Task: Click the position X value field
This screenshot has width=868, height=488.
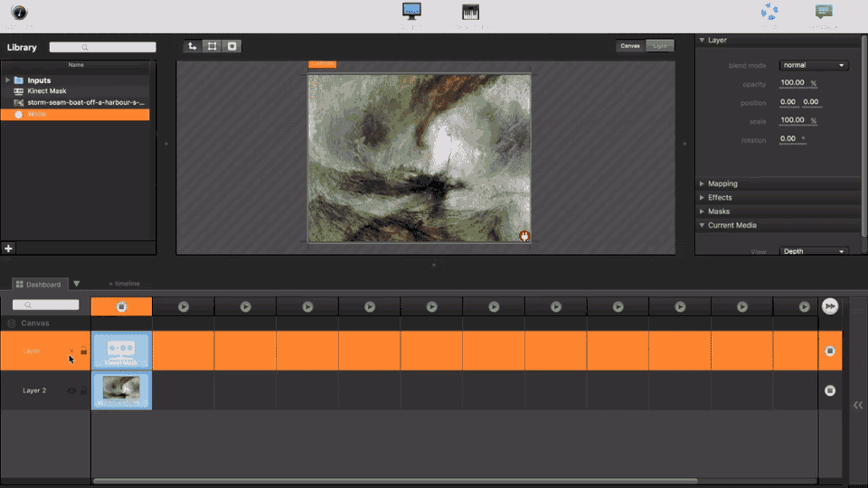Action: pos(788,102)
